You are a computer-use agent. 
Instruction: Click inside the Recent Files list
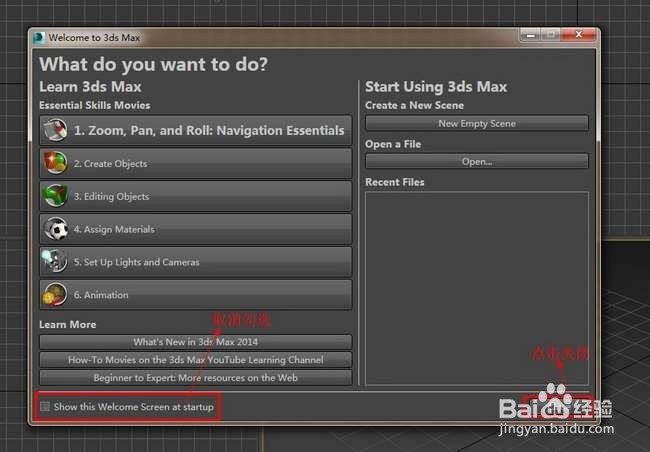tap(477, 288)
